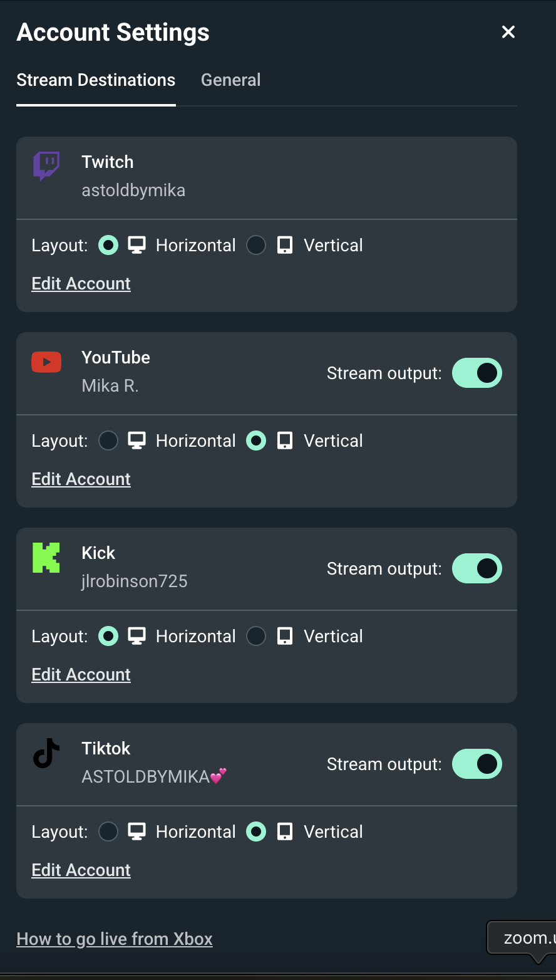Toggle TikTok stream output switch
Screen dimensions: 556x980
(477, 764)
